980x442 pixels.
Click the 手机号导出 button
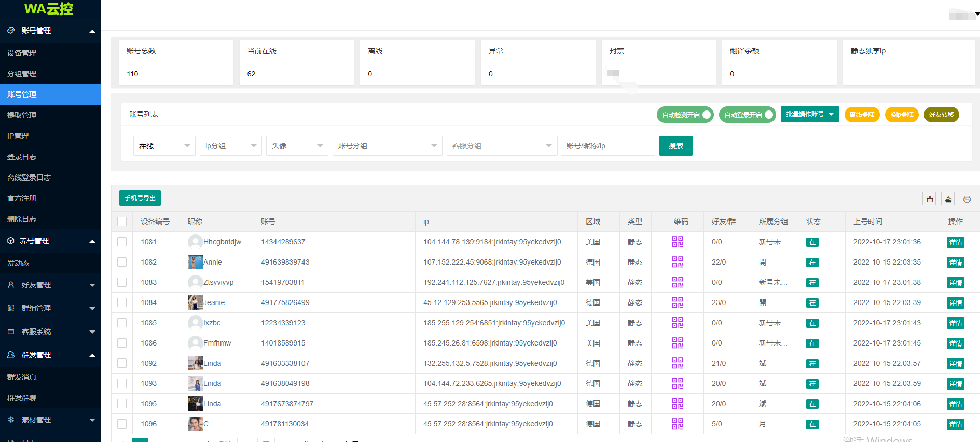140,198
